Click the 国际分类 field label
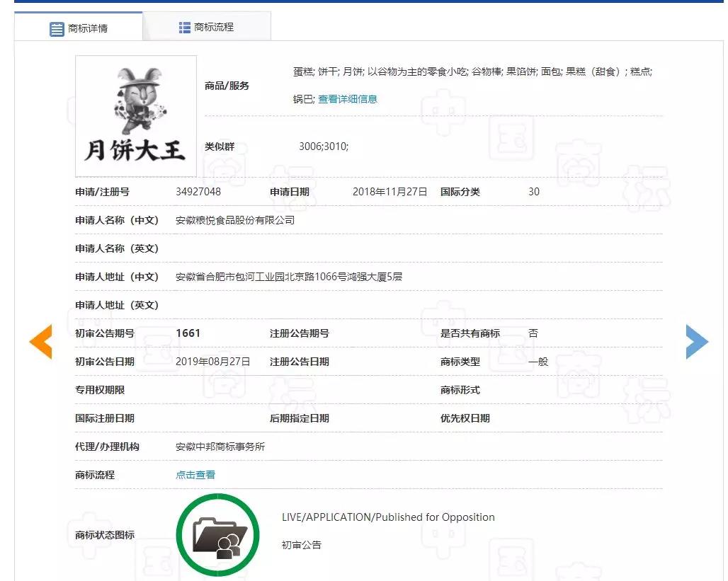Image resolution: width=728 pixels, height=581 pixels. [x=460, y=192]
